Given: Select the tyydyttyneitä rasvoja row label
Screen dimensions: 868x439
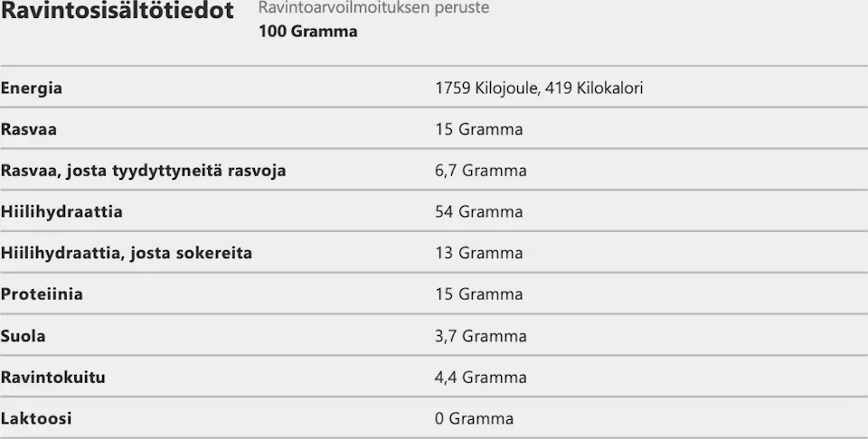Looking at the screenshot, I should click(x=143, y=171).
